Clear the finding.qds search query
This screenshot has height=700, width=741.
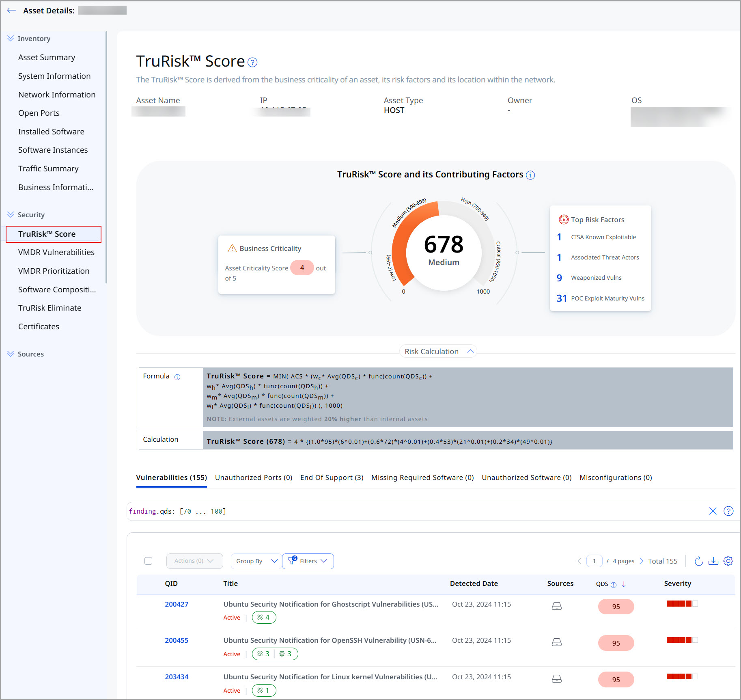[x=713, y=511]
